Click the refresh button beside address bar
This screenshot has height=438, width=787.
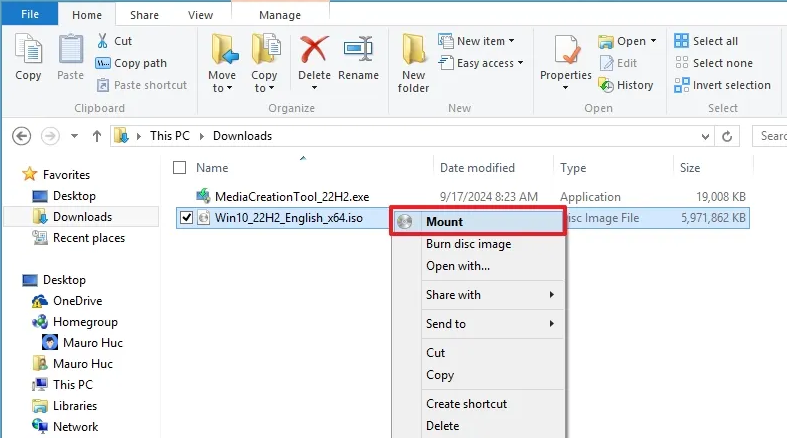(727, 136)
